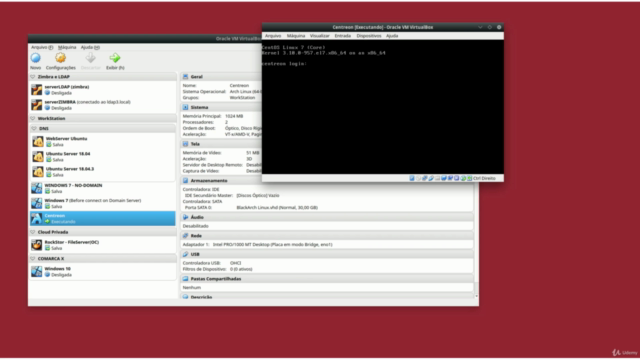
Task: Open Ajuda menu in Centreon VM window
Action: click(392, 36)
